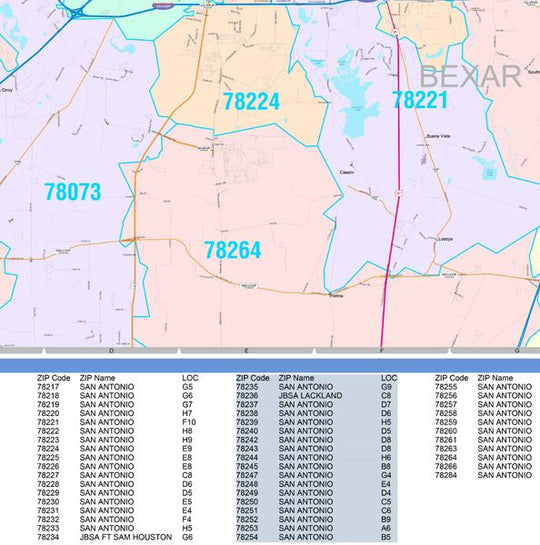Select the 78073 ZIP label on the map
This screenshot has width=540, height=545.
coord(73,192)
